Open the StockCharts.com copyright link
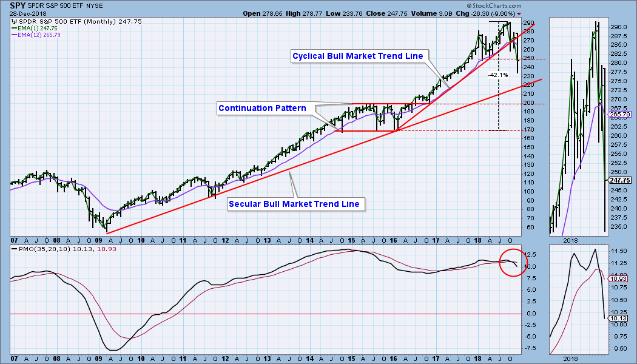The width and height of the screenshot is (637, 364). pyautogui.click(x=494, y=5)
